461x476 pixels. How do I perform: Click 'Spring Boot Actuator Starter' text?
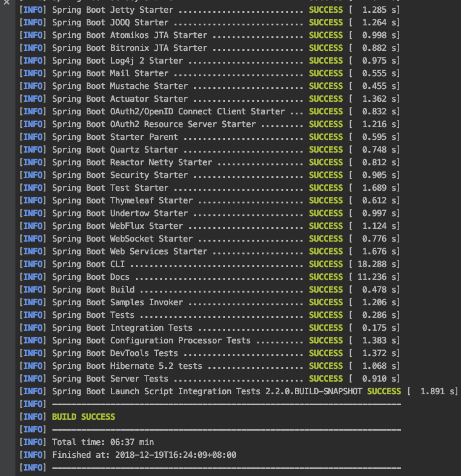tap(120, 99)
